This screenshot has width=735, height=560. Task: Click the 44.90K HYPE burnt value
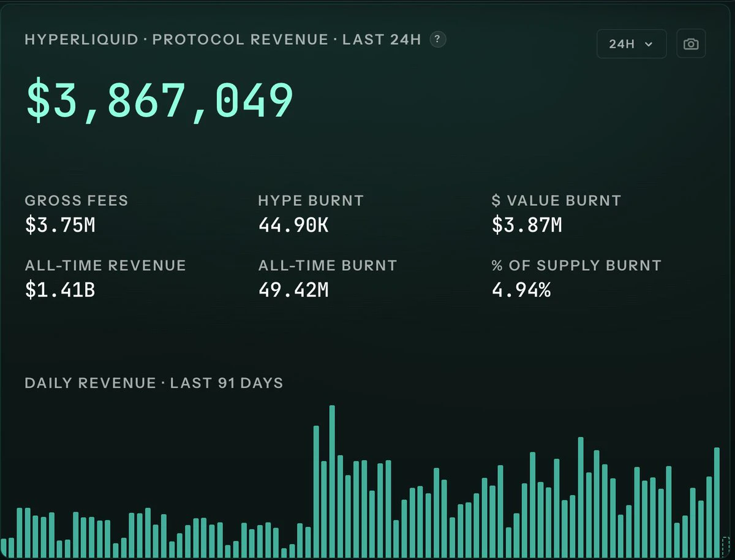point(293,225)
